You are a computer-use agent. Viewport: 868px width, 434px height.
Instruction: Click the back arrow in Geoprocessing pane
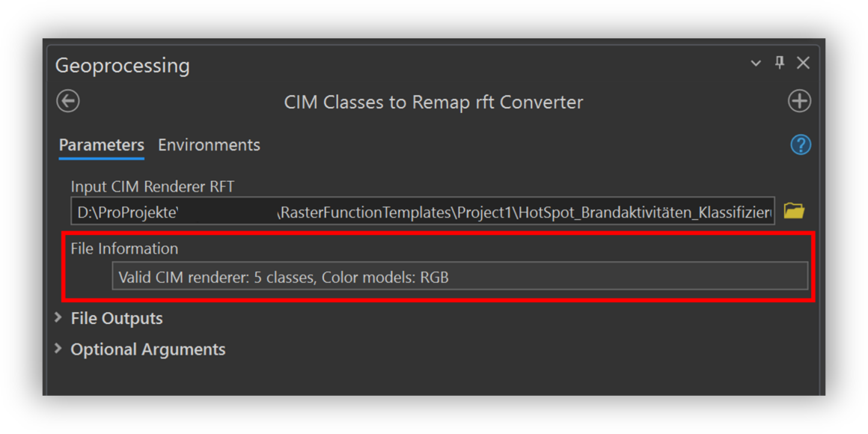tap(68, 101)
